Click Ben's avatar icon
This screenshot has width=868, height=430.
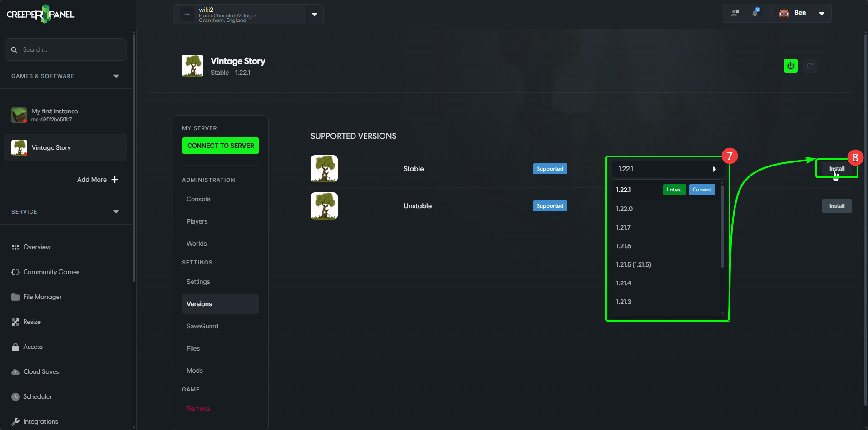pyautogui.click(x=784, y=13)
